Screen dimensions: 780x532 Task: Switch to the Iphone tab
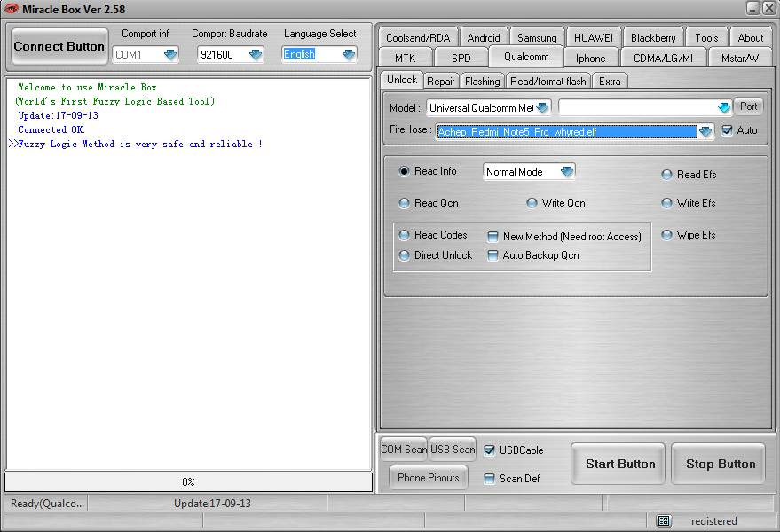click(x=590, y=59)
